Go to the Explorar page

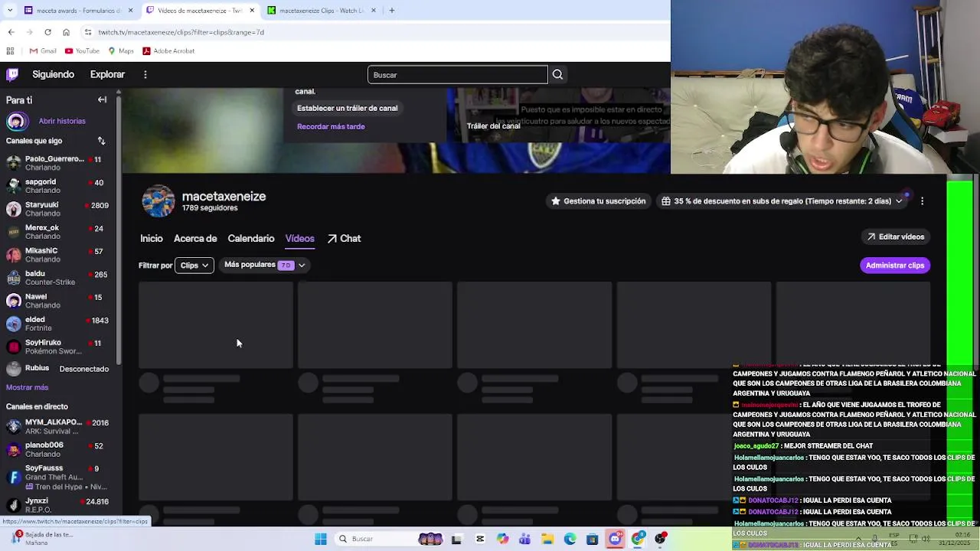click(107, 74)
